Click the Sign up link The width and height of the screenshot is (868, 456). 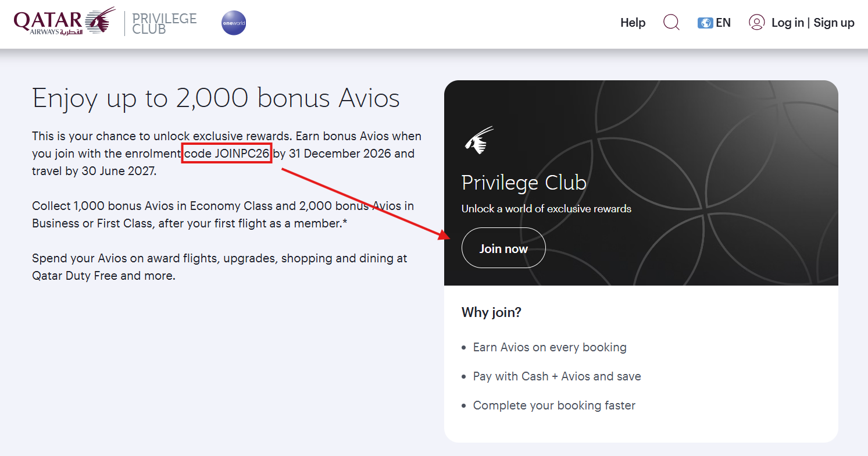(x=834, y=22)
